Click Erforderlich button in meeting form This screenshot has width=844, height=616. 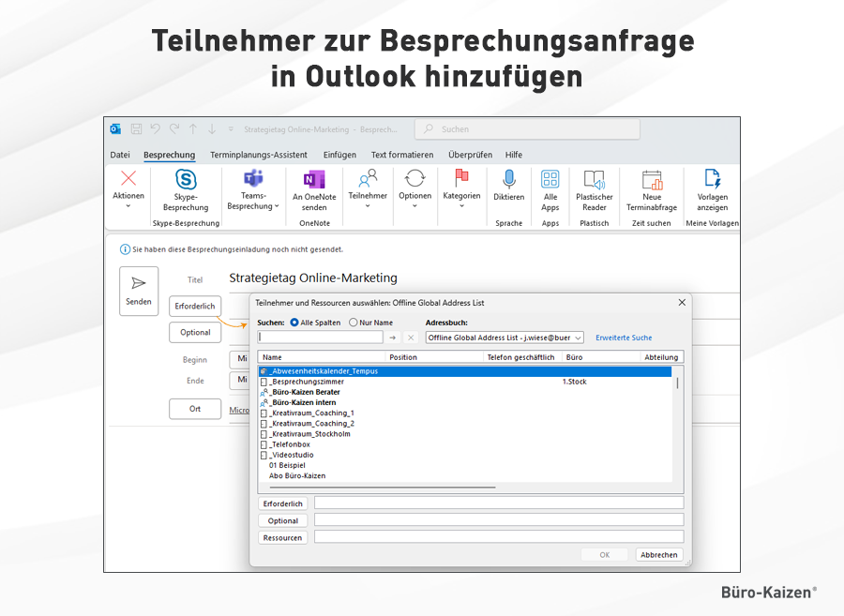pyautogui.click(x=195, y=306)
